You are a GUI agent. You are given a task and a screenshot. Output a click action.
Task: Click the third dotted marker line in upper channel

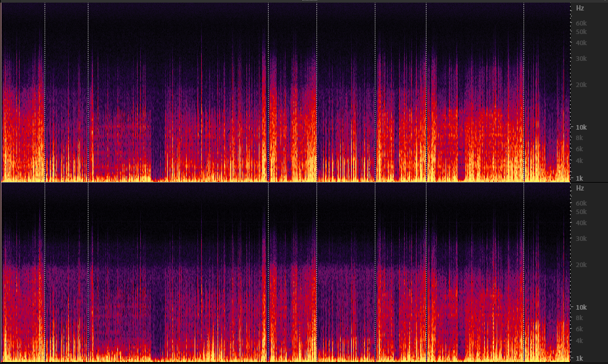(x=269, y=92)
